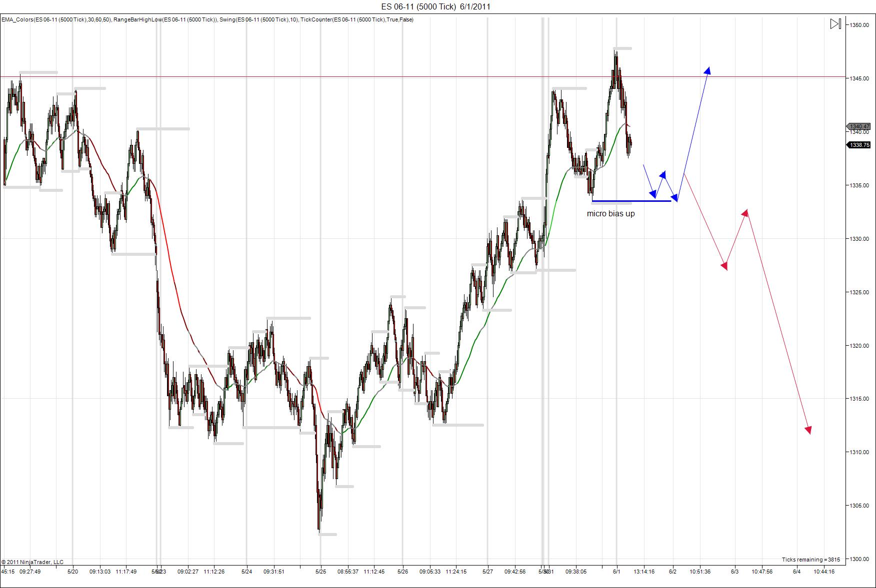Click the 5/26 date label on time axis
876x588 pixels.
tap(403, 572)
